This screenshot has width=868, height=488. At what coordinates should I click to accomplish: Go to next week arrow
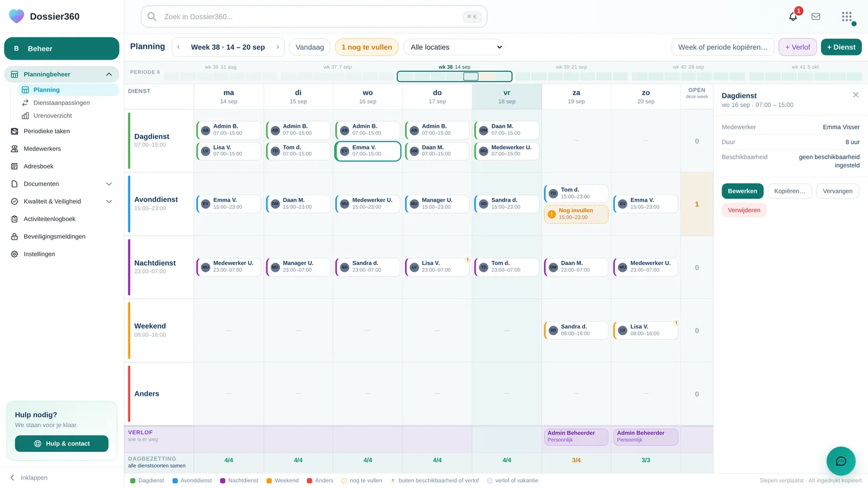pyautogui.click(x=278, y=47)
